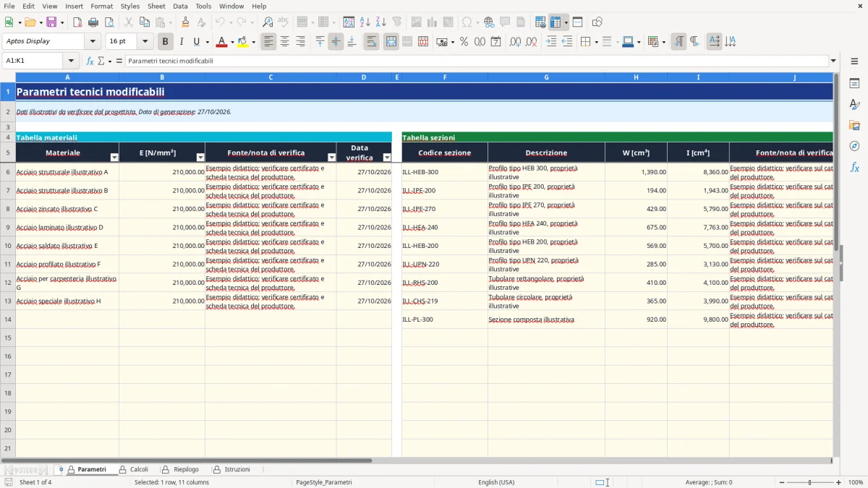Click row header 10
Viewport: 868px width, 488px height.
(7, 246)
